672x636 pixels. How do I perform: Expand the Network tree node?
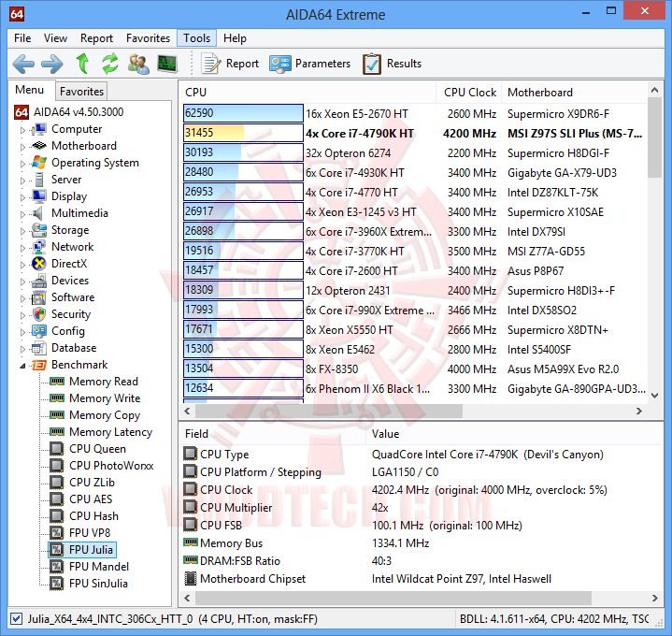coord(22,248)
